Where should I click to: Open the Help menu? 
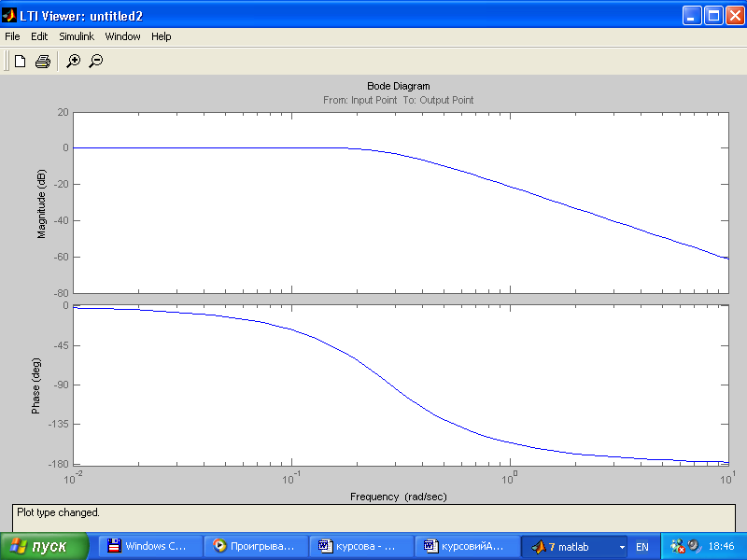click(x=161, y=36)
